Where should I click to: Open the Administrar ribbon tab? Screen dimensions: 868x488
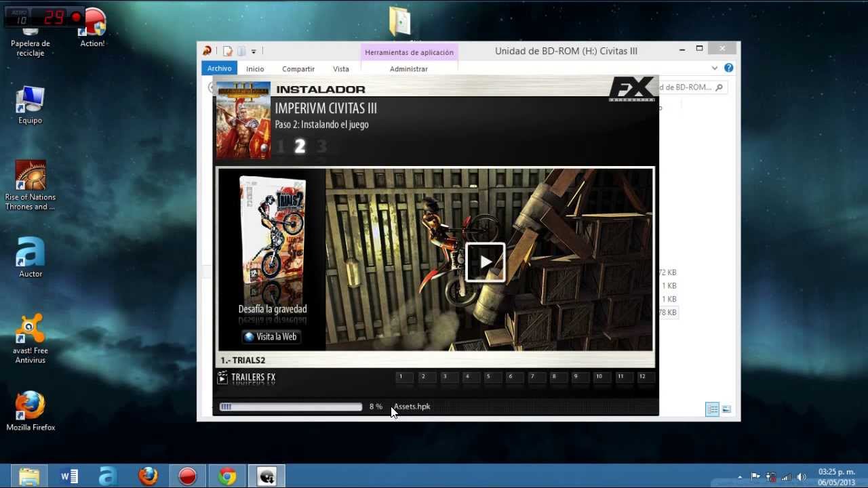[x=409, y=69]
